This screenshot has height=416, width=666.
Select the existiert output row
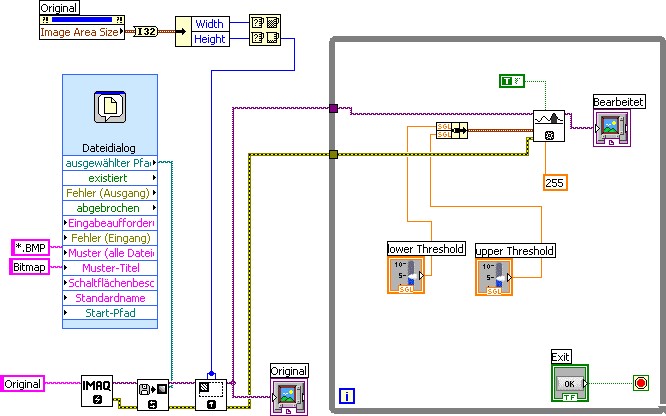pos(110,178)
